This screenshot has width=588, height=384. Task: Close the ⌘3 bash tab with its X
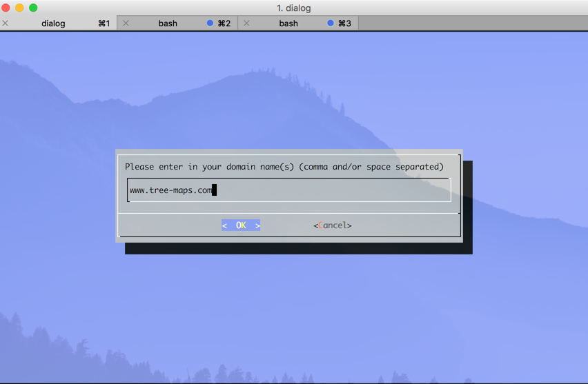click(247, 23)
